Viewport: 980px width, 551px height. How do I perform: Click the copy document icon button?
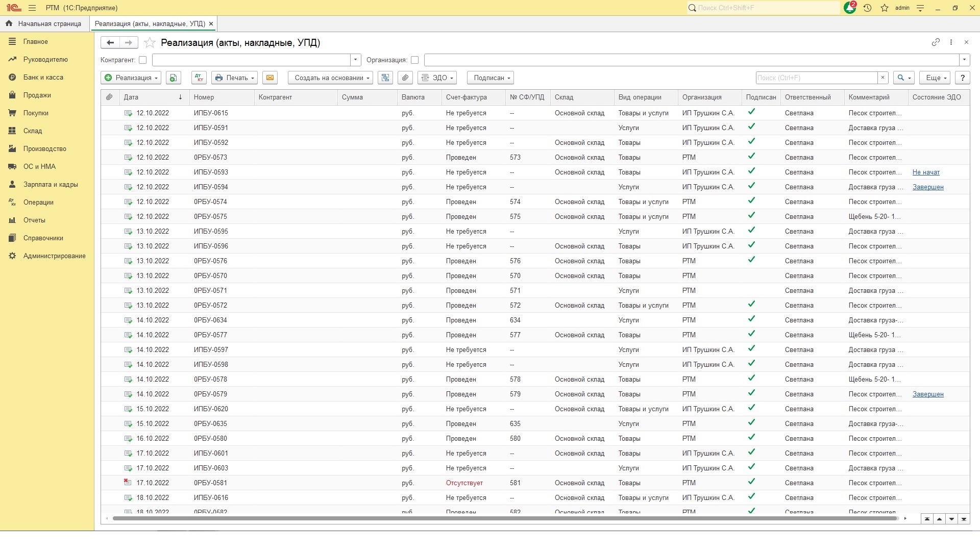(174, 78)
